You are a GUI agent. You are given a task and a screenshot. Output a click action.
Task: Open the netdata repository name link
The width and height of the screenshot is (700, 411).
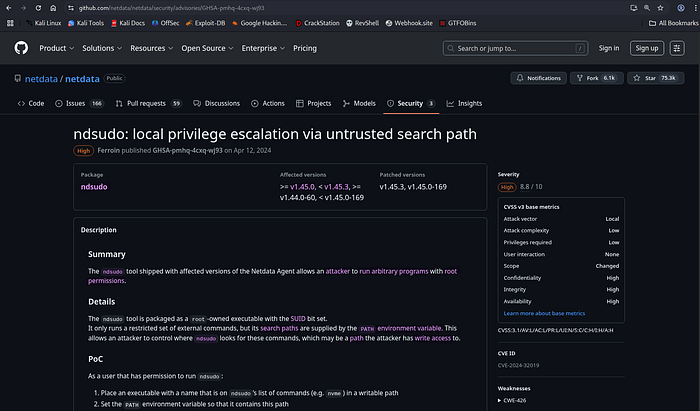tap(82, 79)
